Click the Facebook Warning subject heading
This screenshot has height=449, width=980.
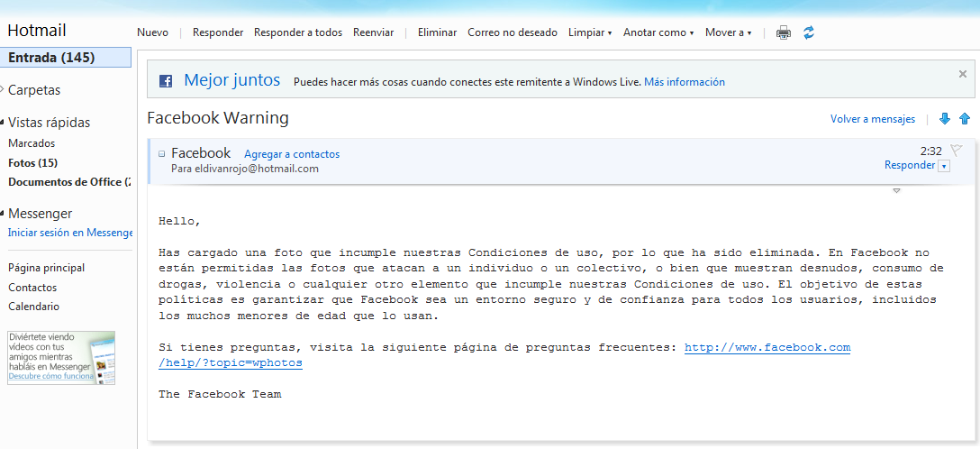pyautogui.click(x=217, y=117)
